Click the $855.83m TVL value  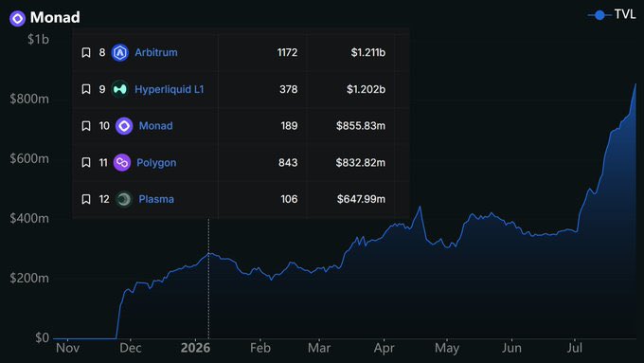click(x=361, y=126)
